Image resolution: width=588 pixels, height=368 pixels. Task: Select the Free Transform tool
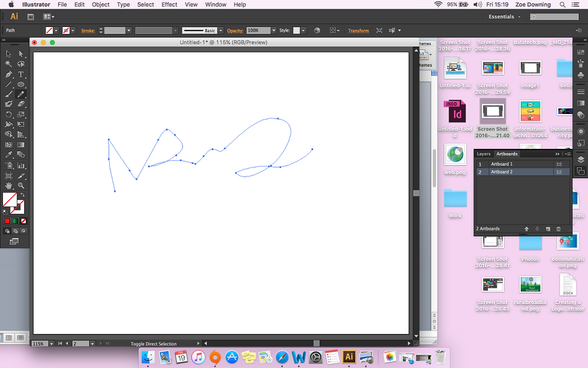pyautogui.click(x=21, y=124)
